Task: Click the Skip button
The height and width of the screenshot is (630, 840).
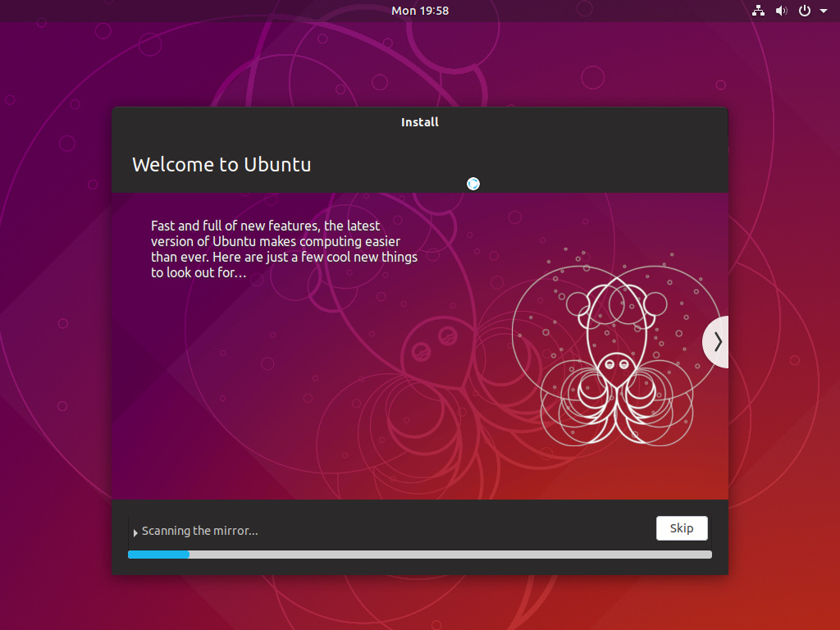Action: coord(682,528)
